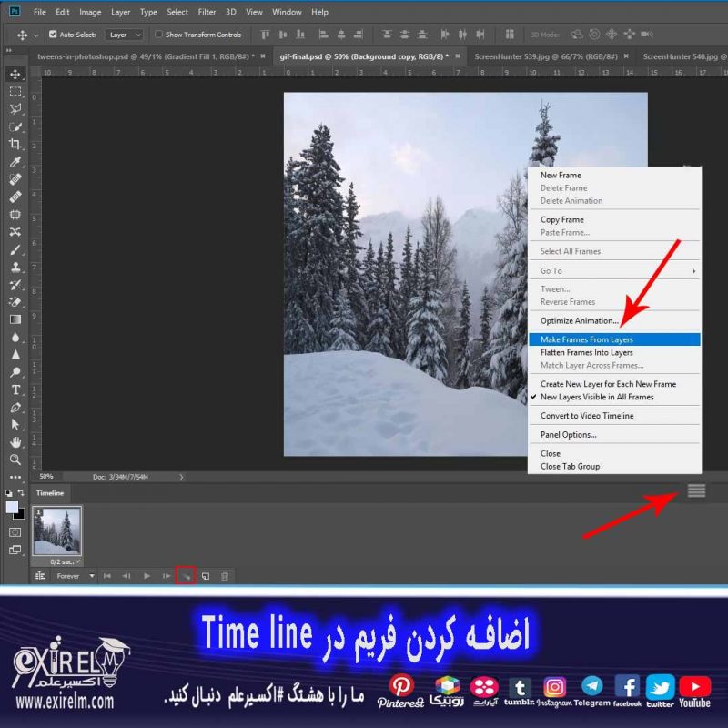Screen dimensions: 728x728
Task: Select the Sharpen triangle tool
Action: [x=15, y=355]
